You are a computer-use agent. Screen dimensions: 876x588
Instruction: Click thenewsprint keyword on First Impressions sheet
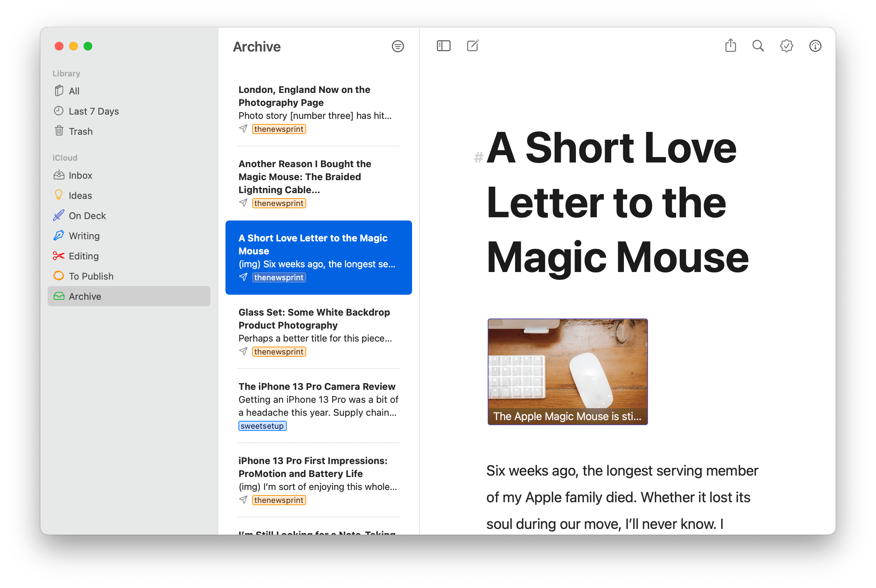(279, 500)
